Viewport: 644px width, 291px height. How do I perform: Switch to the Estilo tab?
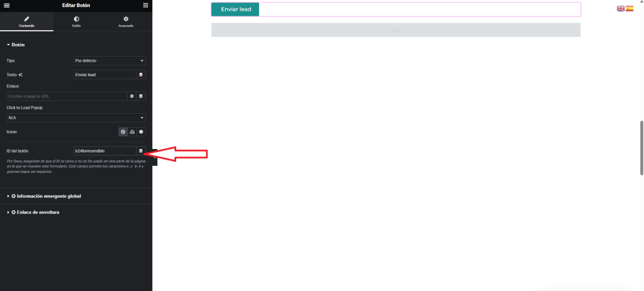[76, 22]
